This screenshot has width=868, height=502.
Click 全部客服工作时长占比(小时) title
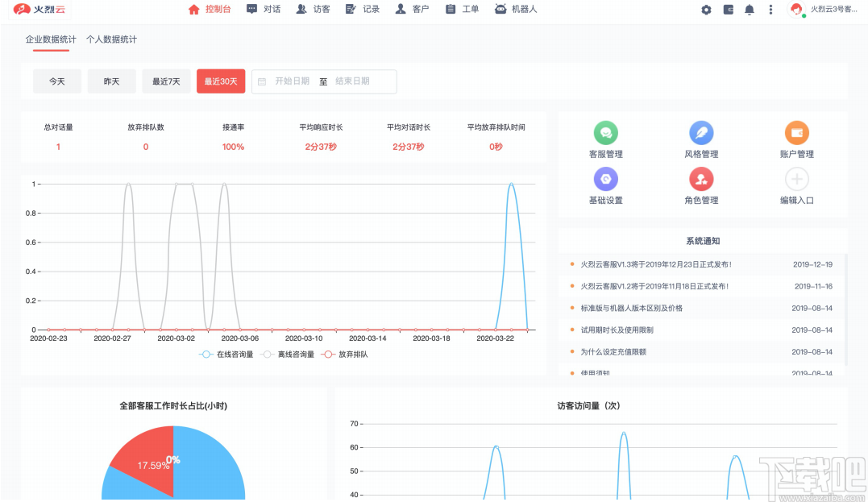pos(173,405)
